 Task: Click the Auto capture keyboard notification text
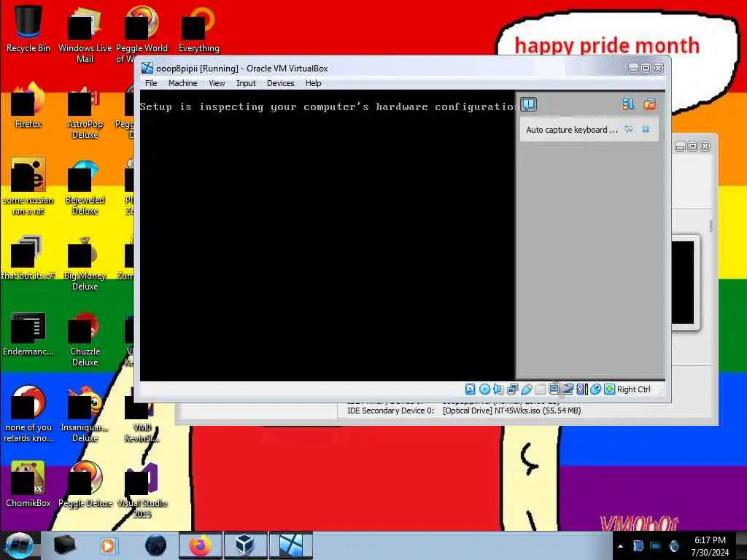coord(571,130)
